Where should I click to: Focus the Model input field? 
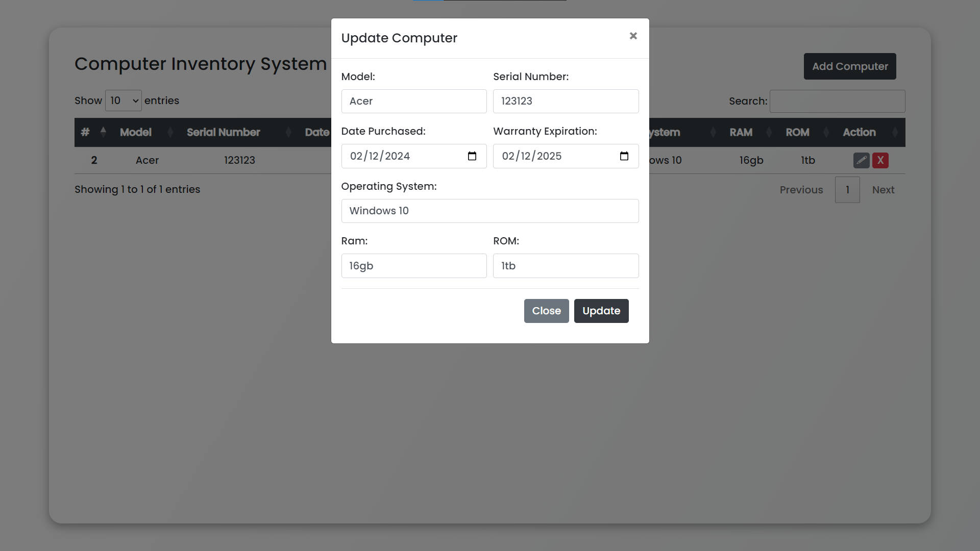coord(413,101)
